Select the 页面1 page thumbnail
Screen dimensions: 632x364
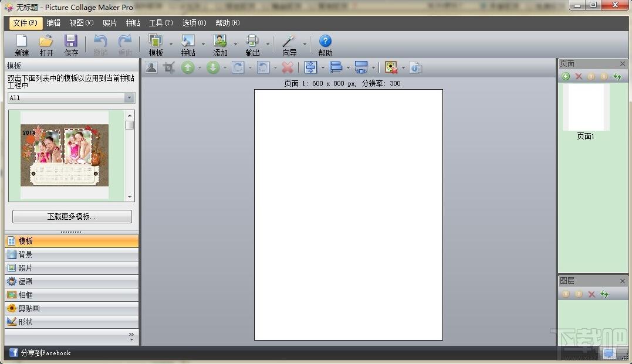point(586,107)
